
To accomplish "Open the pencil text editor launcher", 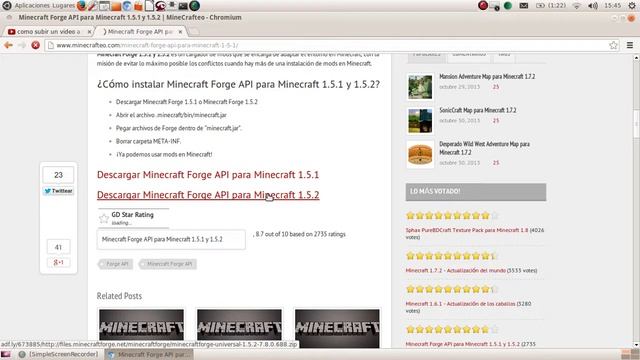I will (93, 6).
